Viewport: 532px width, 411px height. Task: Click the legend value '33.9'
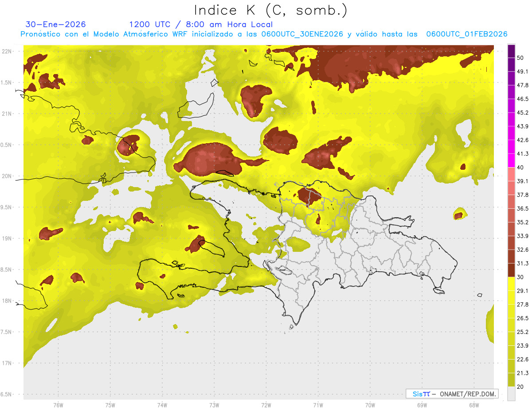pos(523,236)
